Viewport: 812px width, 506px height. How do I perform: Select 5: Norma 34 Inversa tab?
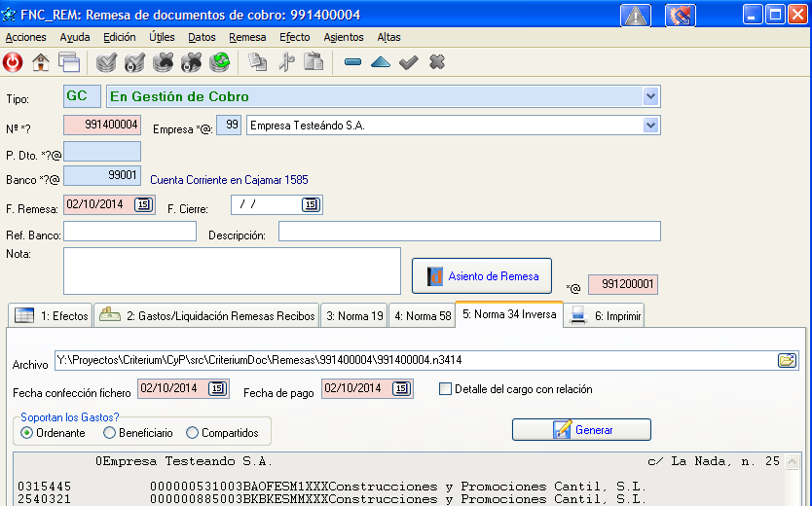click(x=509, y=314)
